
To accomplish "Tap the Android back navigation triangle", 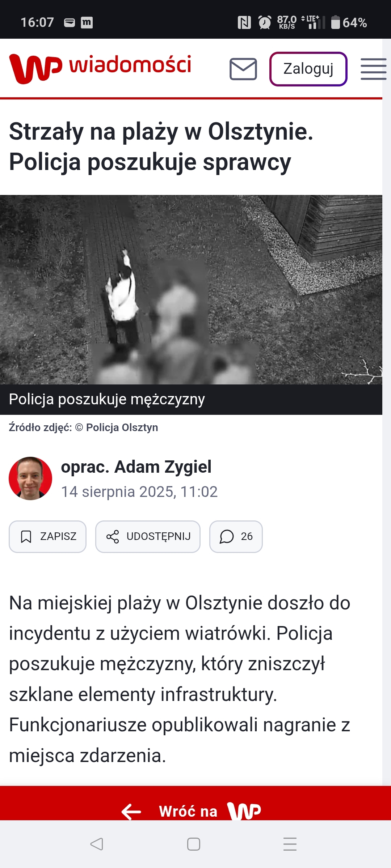I will [97, 844].
